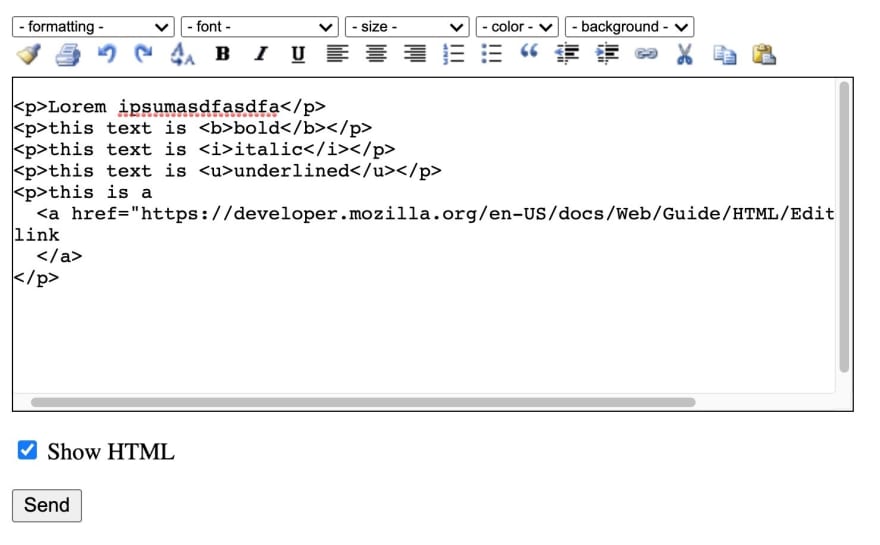Click the word 'link' in the editor
This screenshot has height=545, width=880.
tap(36, 235)
